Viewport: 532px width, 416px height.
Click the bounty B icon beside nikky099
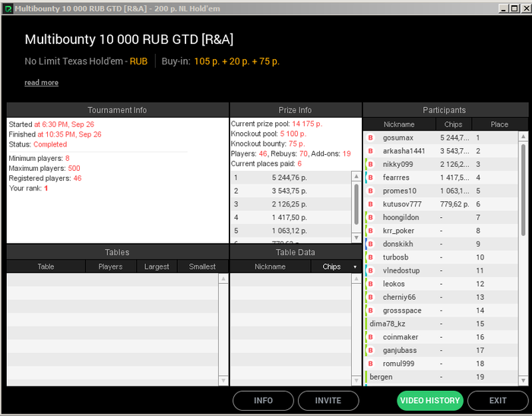point(371,164)
